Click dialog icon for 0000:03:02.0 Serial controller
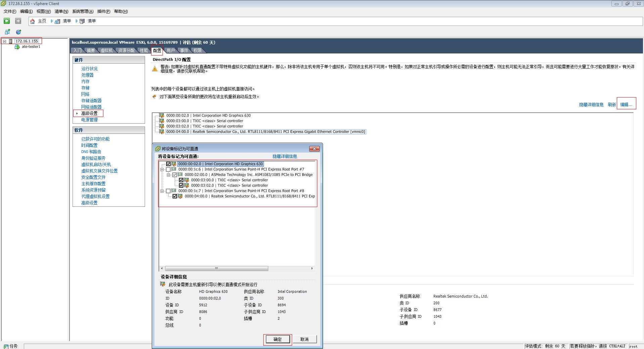The height and width of the screenshot is (349, 644). [187, 186]
